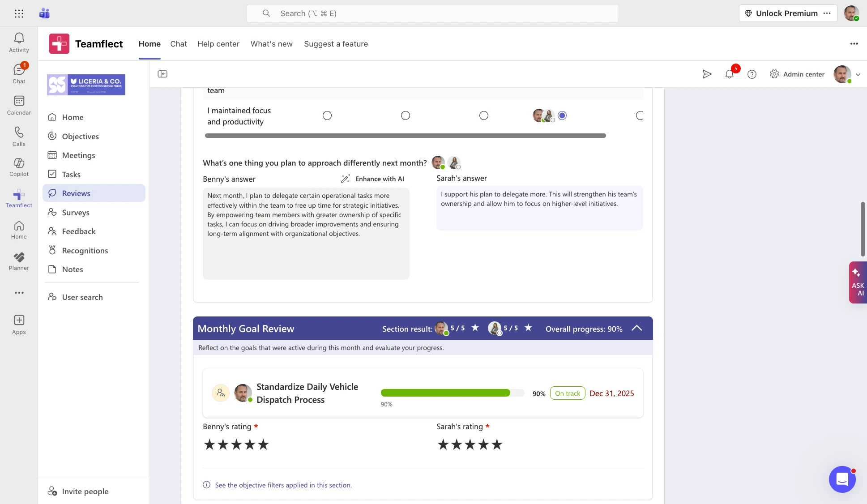Screen dimensions: 867x504
Task: Open the What's new tab
Action: [271, 44]
